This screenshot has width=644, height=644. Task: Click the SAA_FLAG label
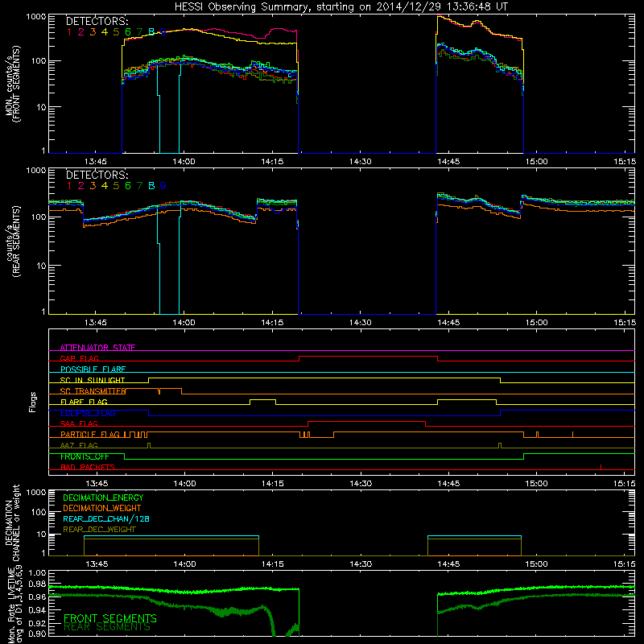[x=79, y=424]
